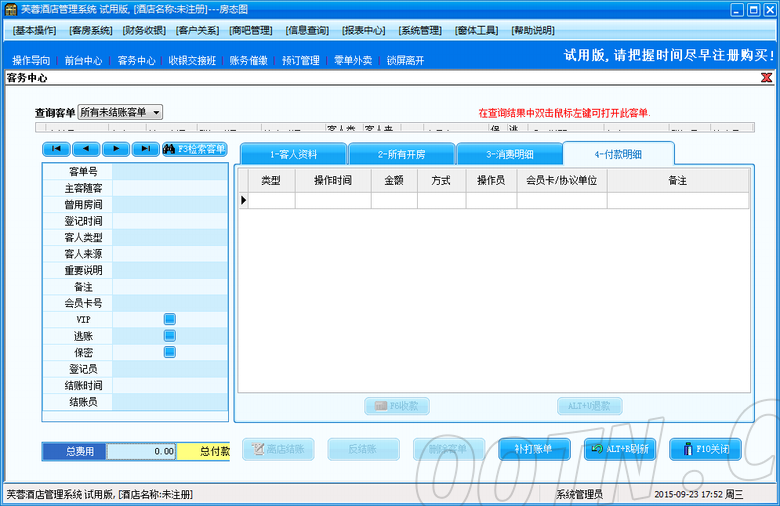Click the 客单号 input field
Viewport: 780px width, 506px height.
point(170,172)
